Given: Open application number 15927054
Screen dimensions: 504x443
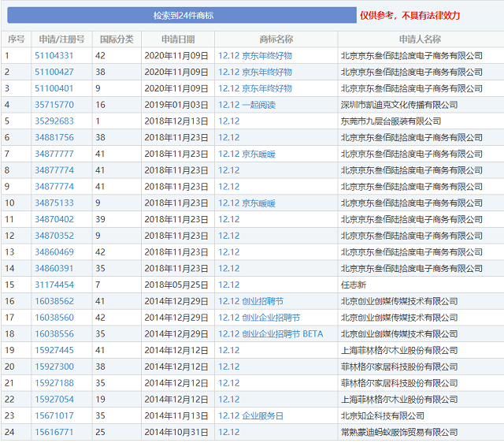Looking at the screenshot, I should (54, 400).
